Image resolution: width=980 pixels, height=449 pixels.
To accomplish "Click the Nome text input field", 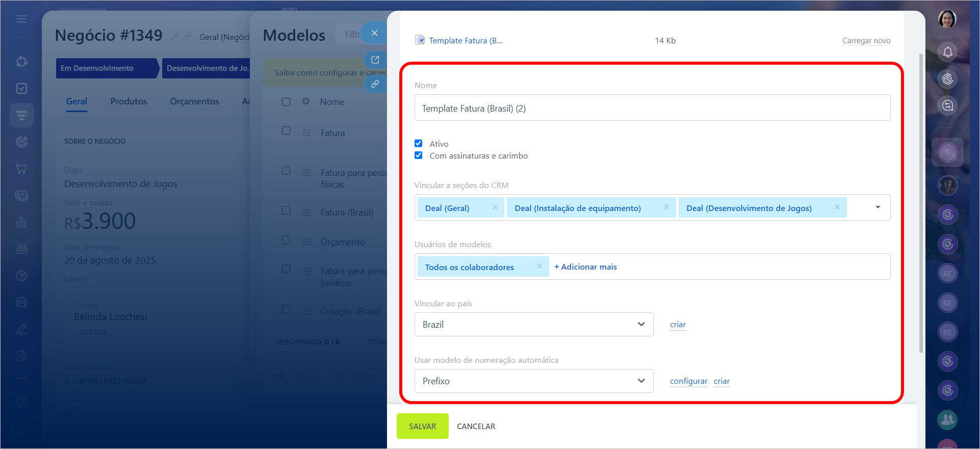I will click(652, 108).
